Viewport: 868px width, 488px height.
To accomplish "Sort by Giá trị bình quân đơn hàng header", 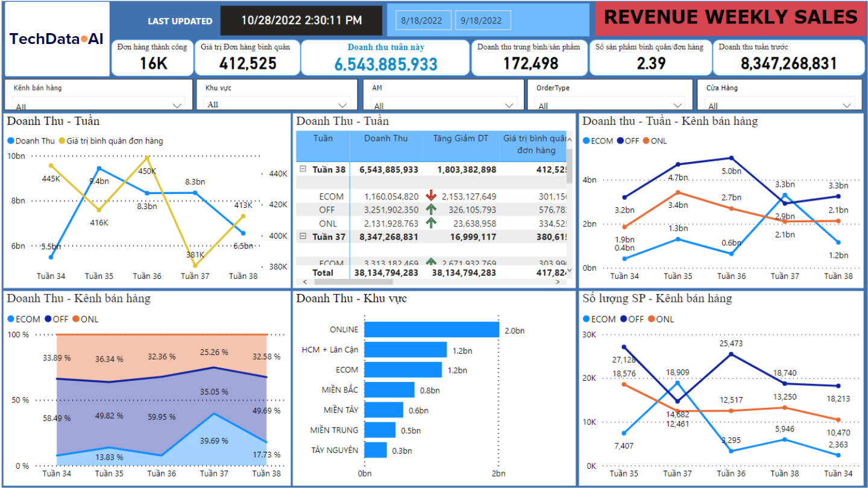I will [533, 145].
